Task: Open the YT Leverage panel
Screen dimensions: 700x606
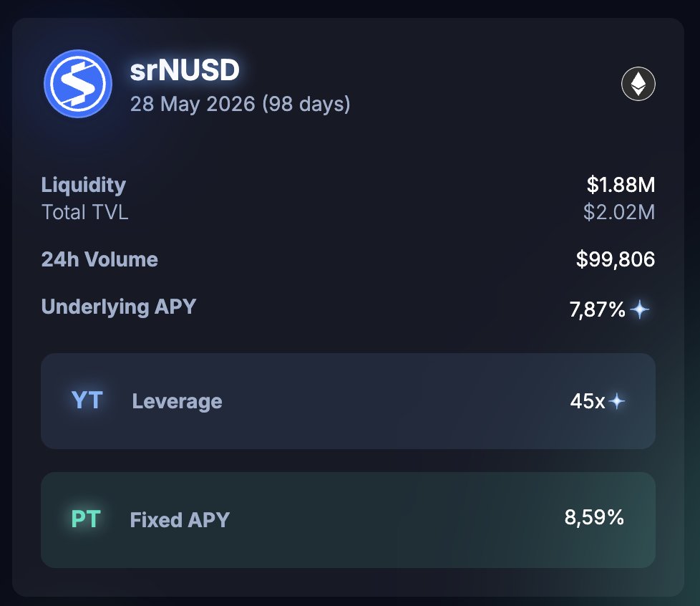Action: pyautogui.click(x=348, y=401)
